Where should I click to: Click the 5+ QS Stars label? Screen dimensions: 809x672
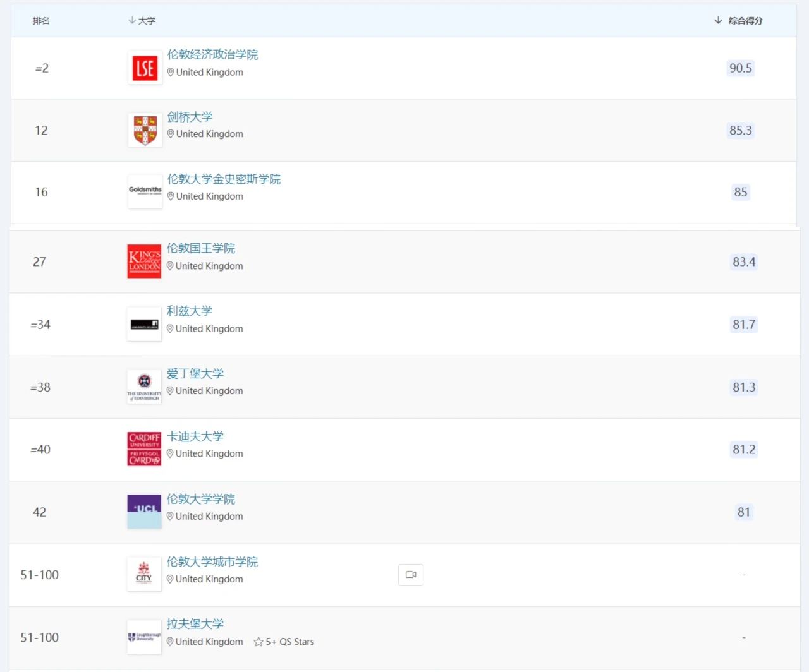pos(289,642)
